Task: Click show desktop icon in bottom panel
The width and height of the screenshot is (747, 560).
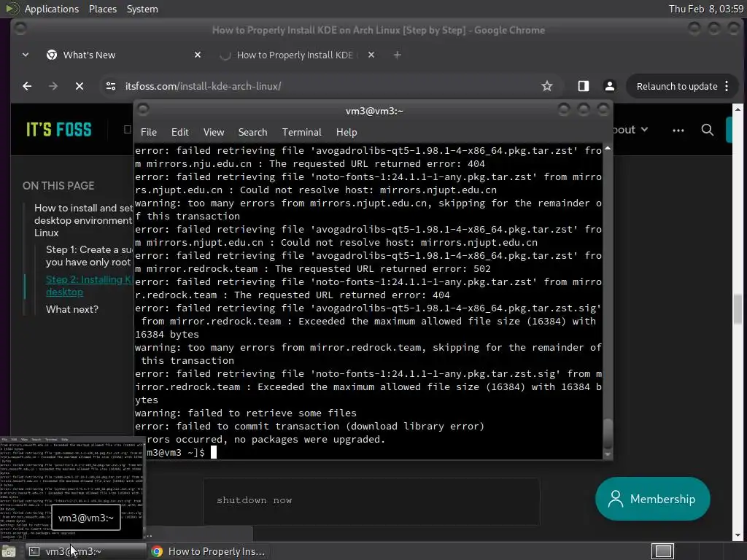Action: tap(9, 551)
